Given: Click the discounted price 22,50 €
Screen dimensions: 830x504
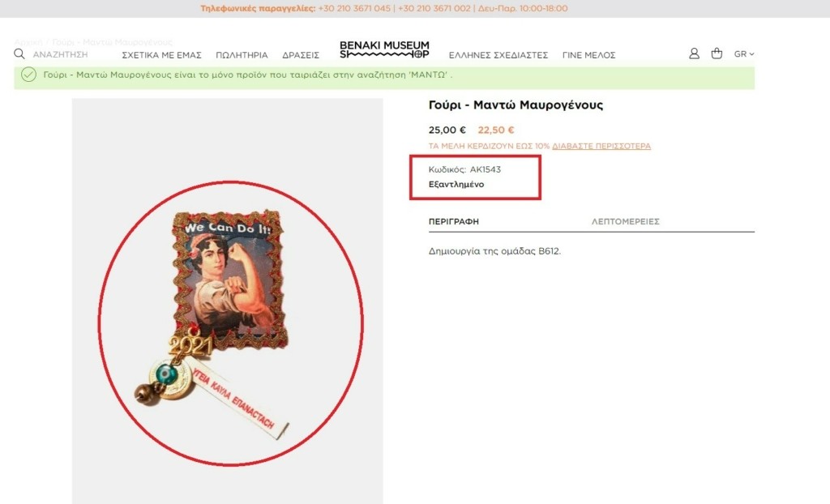Looking at the screenshot, I should [x=495, y=130].
